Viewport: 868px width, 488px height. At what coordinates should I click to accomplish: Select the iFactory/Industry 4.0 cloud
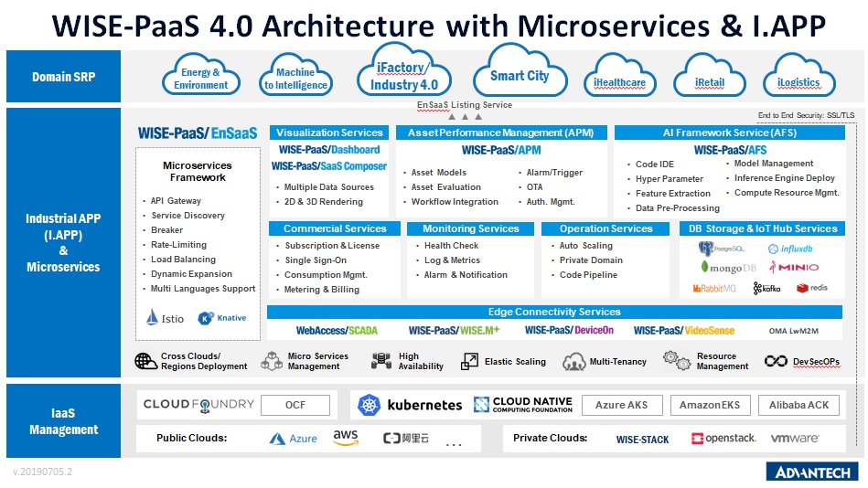point(403,70)
